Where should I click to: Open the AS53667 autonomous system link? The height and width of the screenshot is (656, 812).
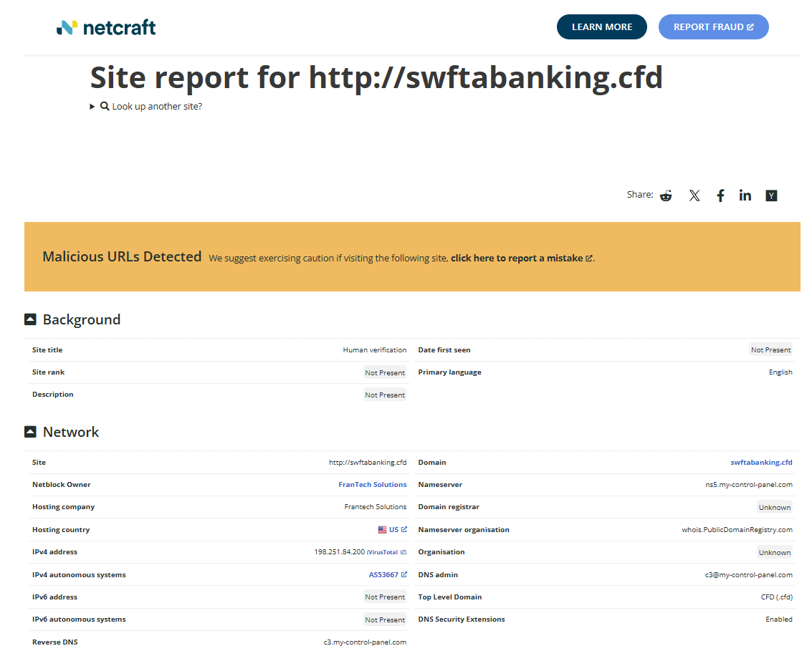[388, 575]
